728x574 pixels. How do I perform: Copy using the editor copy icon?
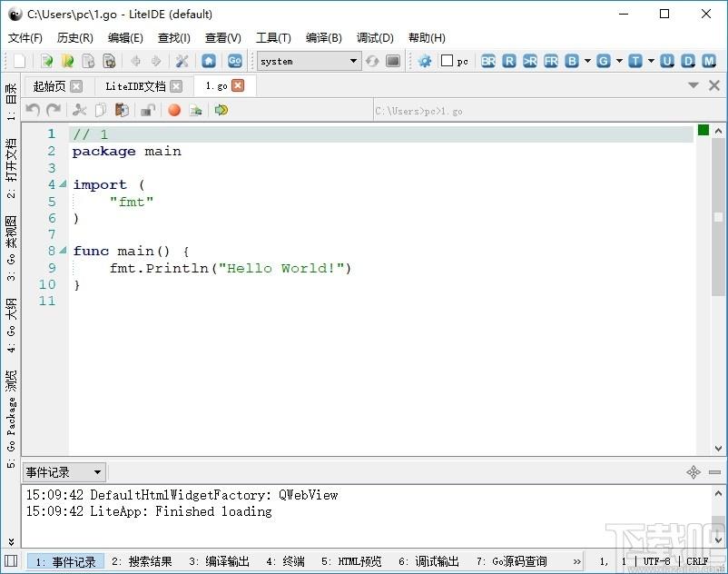(x=100, y=110)
